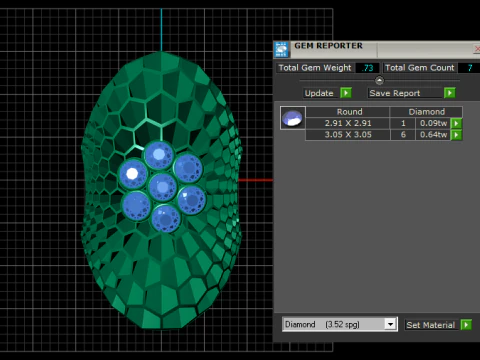
Task: Click the Total Gem Count label
Action: click(419, 68)
